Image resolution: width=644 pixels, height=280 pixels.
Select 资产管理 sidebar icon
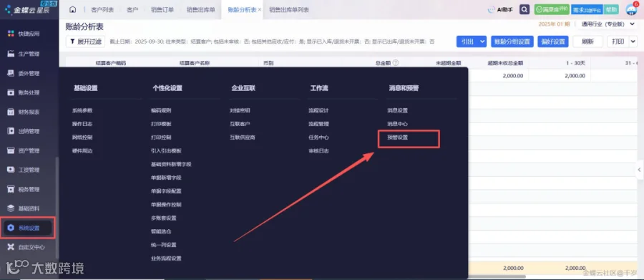(11, 150)
